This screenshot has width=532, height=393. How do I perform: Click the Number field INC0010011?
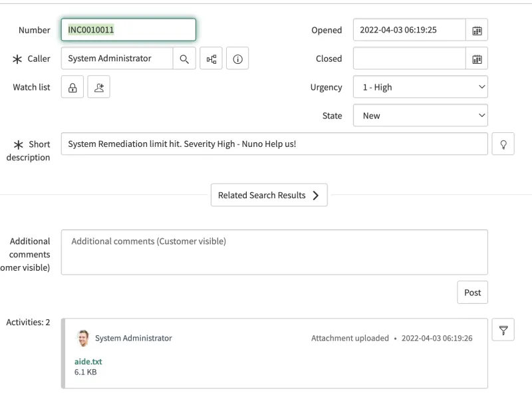click(x=128, y=30)
